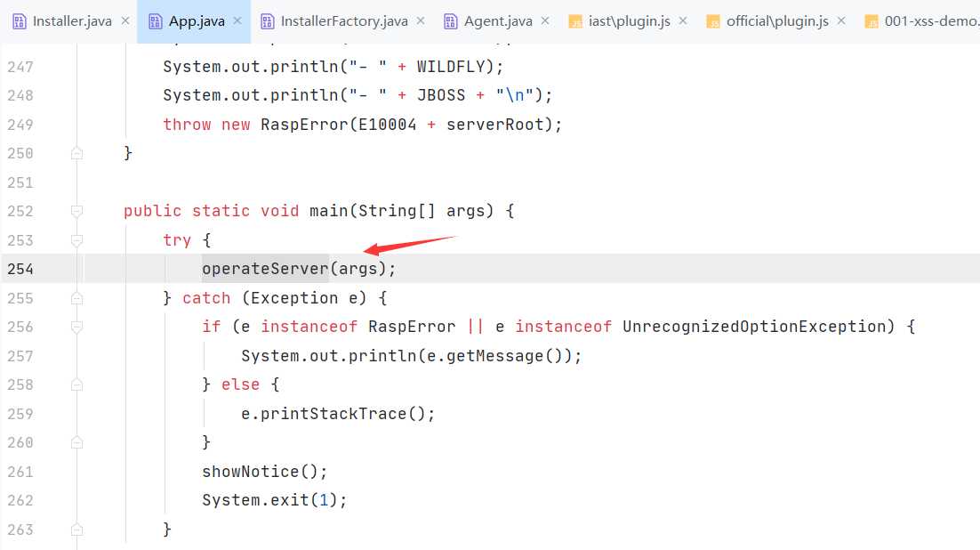The width and height of the screenshot is (980, 550).
Task: Click line number 252 in gutter
Action: click(20, 212)
